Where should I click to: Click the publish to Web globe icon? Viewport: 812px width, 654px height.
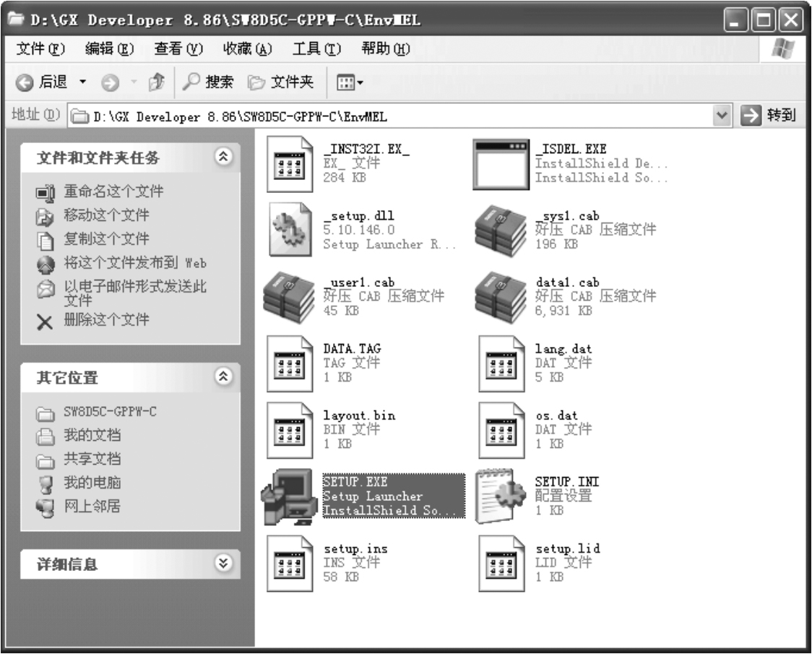(x=46, y=264)
